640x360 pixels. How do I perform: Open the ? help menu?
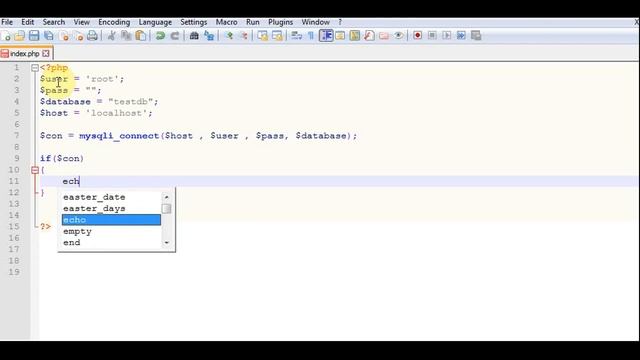point(340,22)
